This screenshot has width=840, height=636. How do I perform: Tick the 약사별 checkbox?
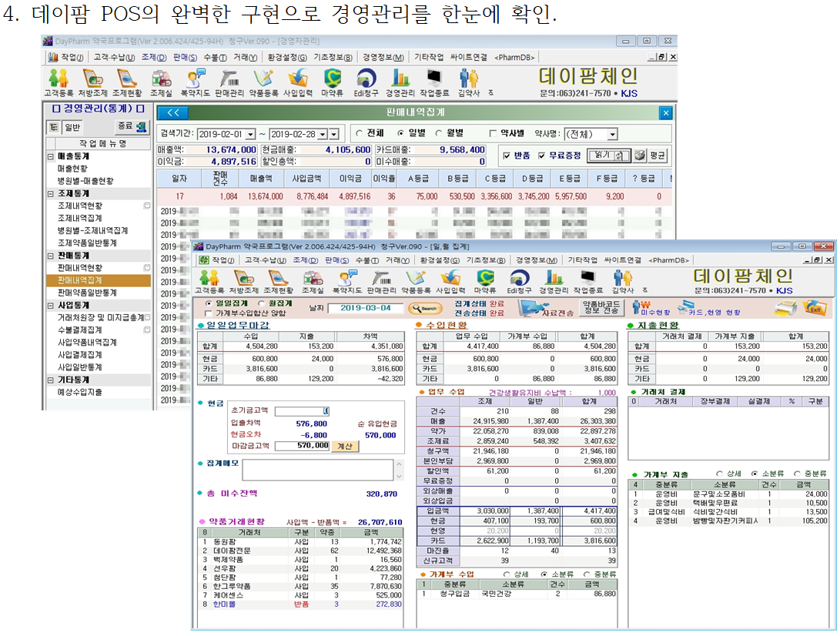point(493,133)
